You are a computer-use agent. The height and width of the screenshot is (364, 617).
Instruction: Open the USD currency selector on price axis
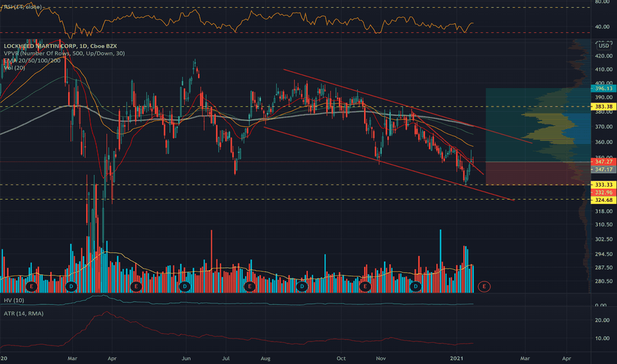click(604, 46)
